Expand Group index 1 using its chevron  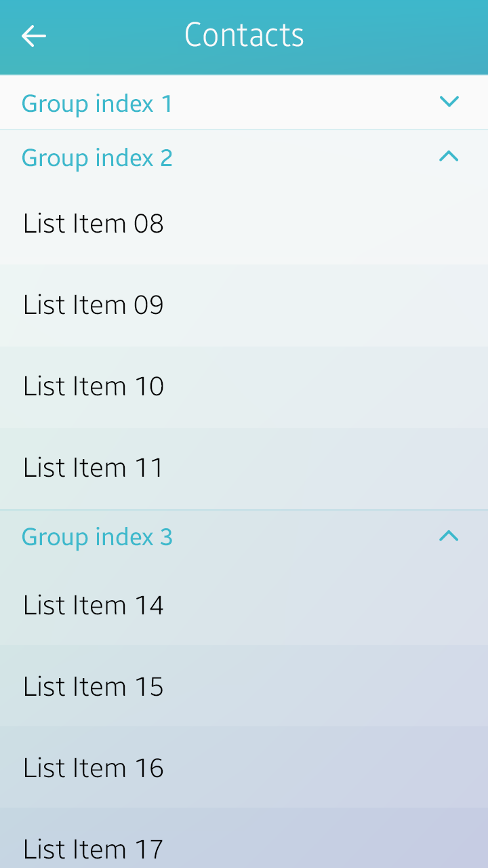tap(449, 102)
